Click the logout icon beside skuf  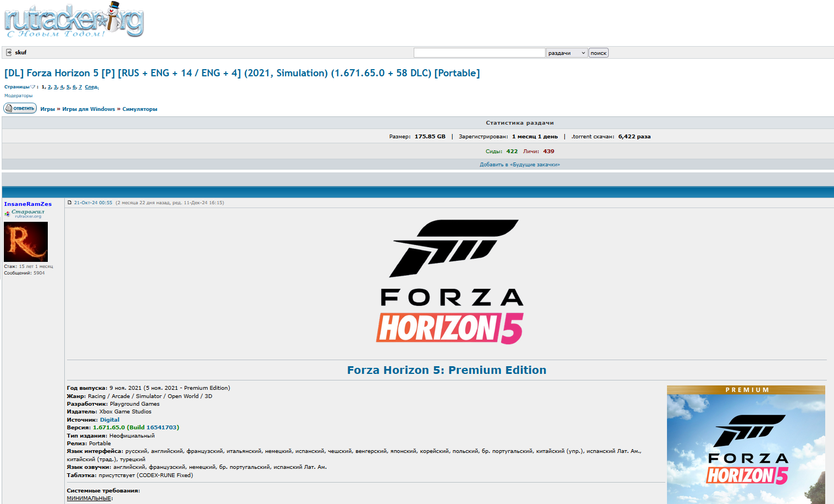coord(9,53)
